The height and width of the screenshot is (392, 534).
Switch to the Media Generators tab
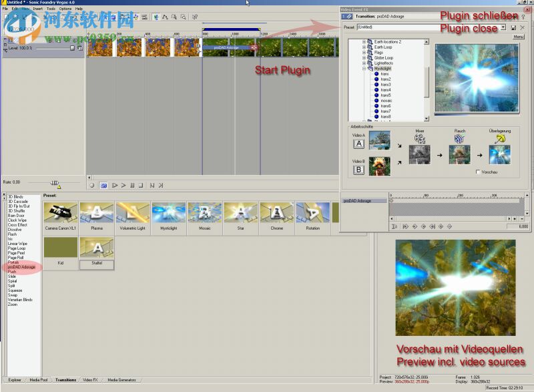tap(121, 380)
